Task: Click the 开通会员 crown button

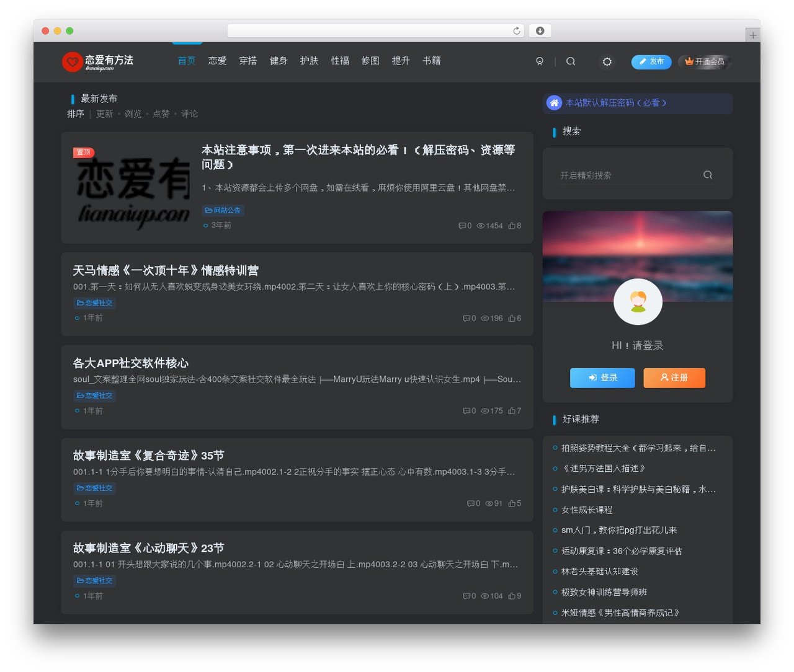Action: 705,61
